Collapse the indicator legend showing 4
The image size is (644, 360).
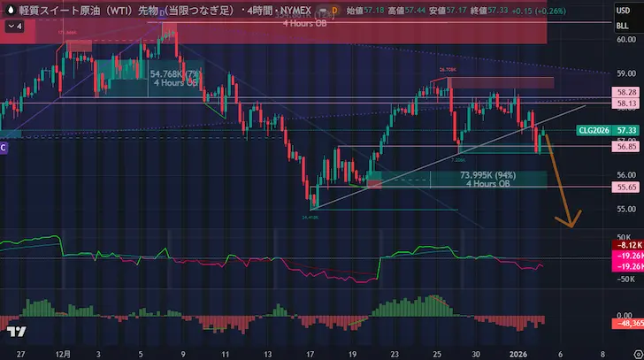(x=14, y=27)
